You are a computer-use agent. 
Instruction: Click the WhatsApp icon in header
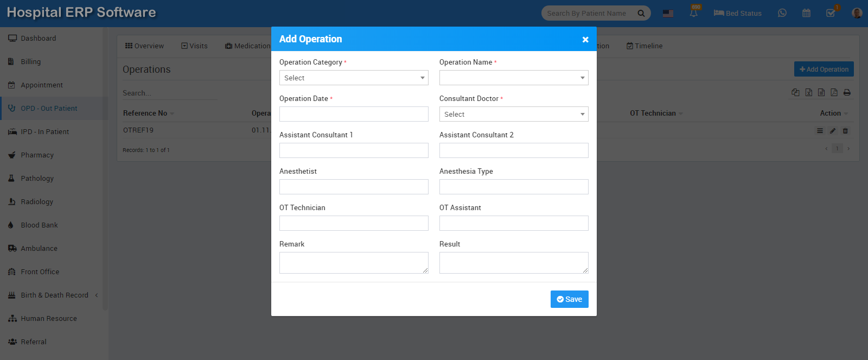click(782, 13)
